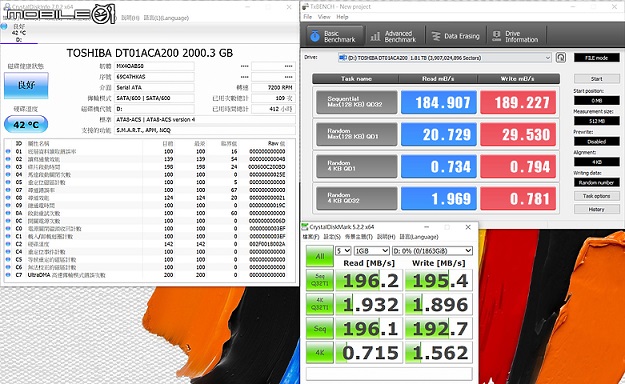This screenshot has height=384, width=625.
Task: Click the blue 良好 health status button
Action: 26,85
